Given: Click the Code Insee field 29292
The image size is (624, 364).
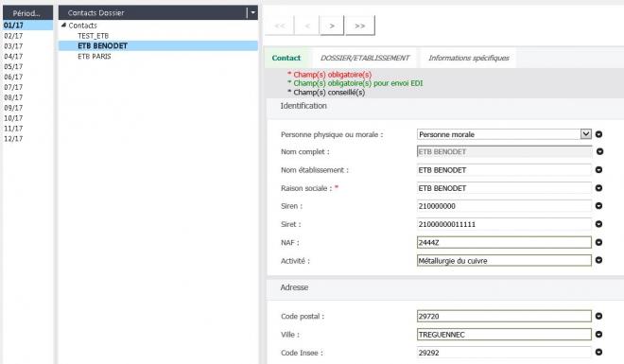Looking at the screenshot, I should pos(504,353).
